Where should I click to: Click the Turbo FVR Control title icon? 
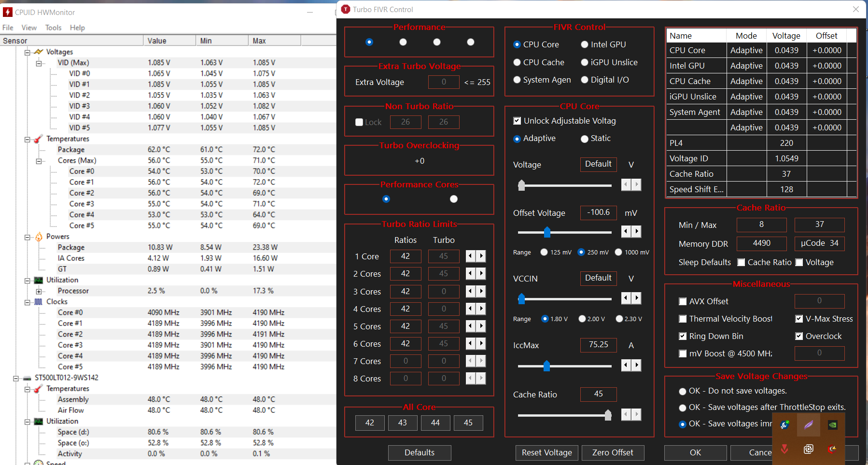pos(345,9)
